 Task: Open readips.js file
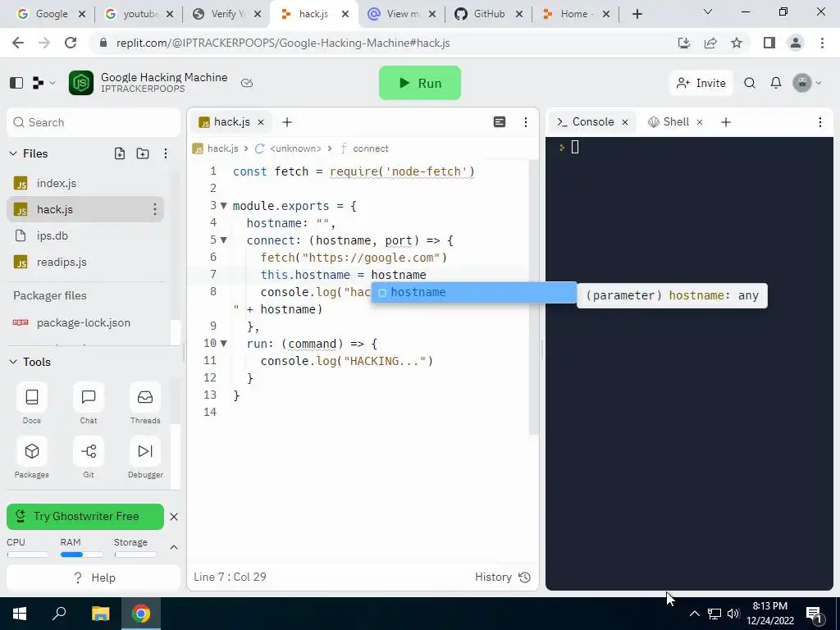[85, 262]
